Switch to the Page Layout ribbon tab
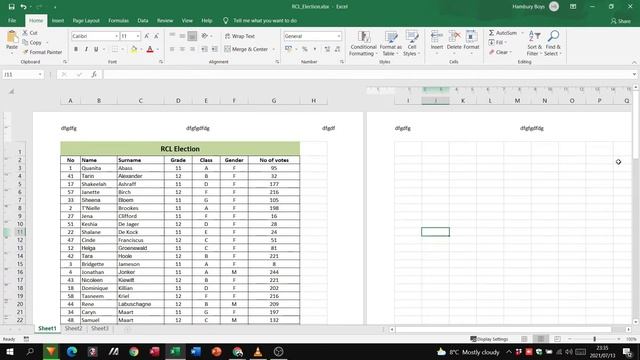The image size is (640, 360). click(x=86, y=20)
